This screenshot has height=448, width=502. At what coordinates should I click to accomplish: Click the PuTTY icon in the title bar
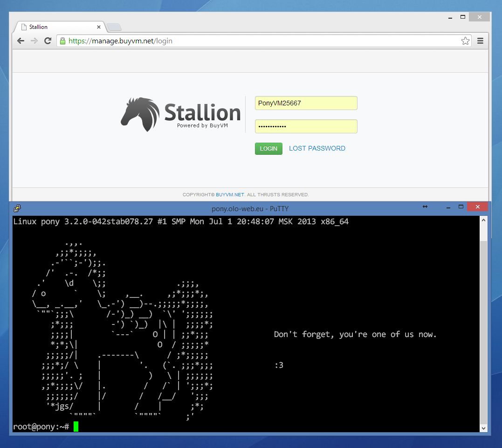coord(17,208)
